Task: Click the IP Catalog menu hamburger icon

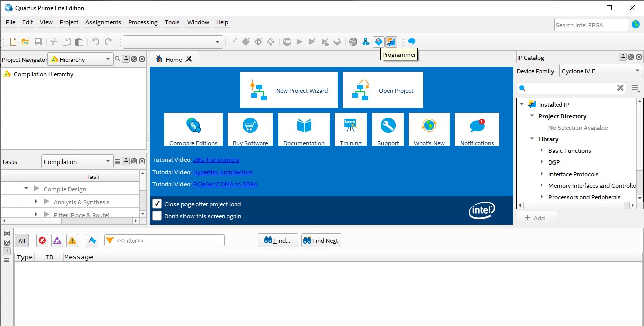Action: click(x=635, y=88)
